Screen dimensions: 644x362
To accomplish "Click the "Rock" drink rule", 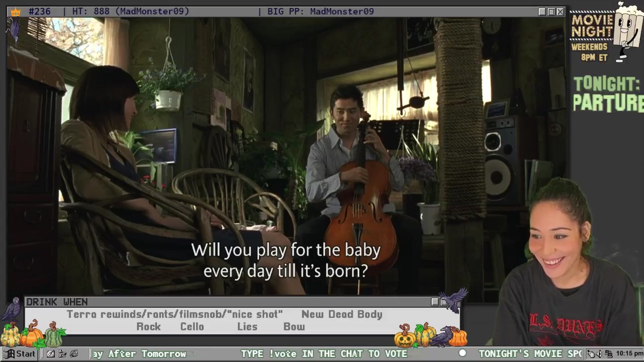I will [149, 326].
